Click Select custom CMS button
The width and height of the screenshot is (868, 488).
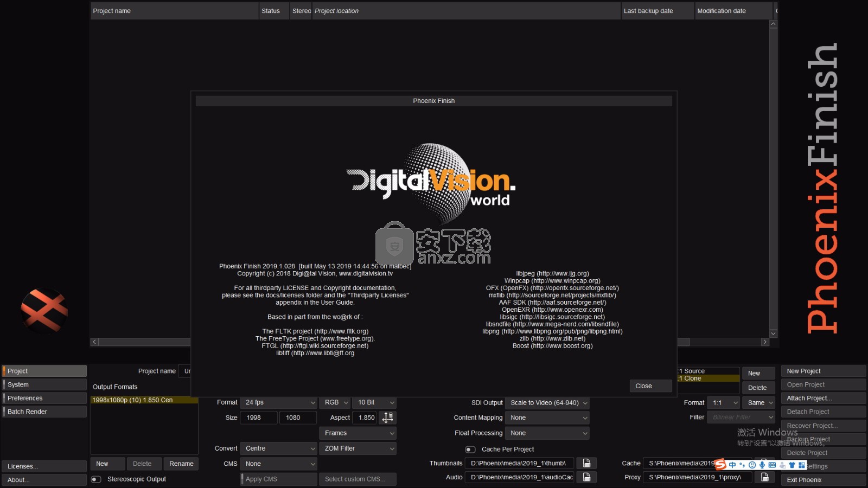click(358, 479)
